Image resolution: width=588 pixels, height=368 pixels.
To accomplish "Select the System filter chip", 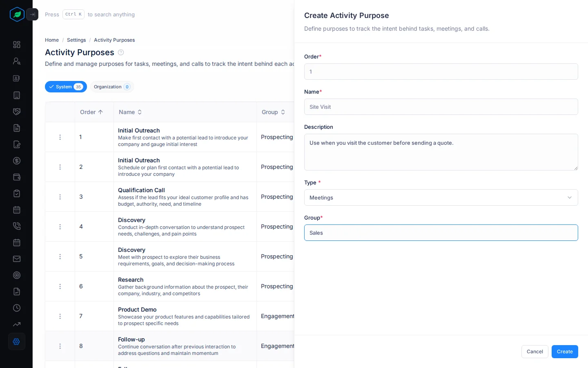I will point(66,87).
